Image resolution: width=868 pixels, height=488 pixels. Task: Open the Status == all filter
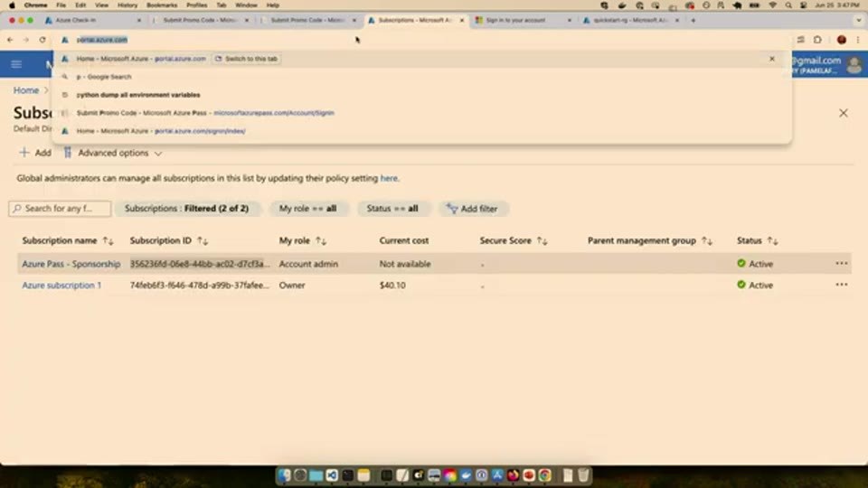coord(392,209)
